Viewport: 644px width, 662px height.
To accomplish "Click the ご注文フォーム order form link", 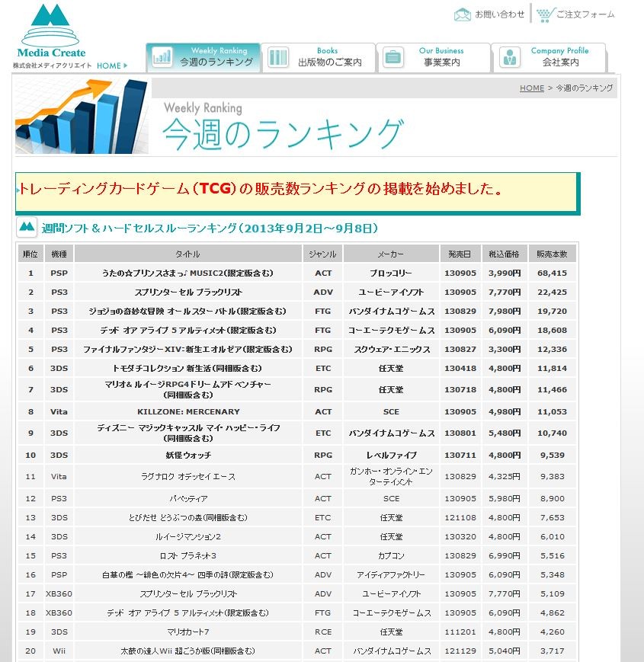I will point(585,14).
